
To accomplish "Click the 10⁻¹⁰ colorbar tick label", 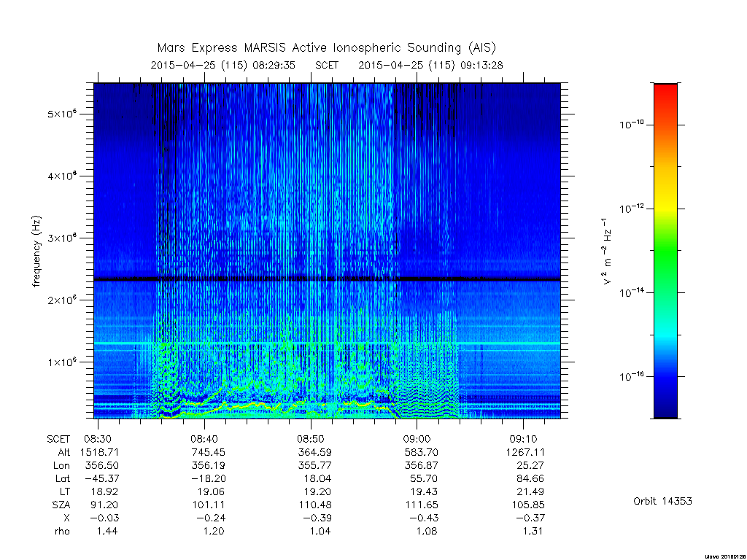I will [632, 124].
